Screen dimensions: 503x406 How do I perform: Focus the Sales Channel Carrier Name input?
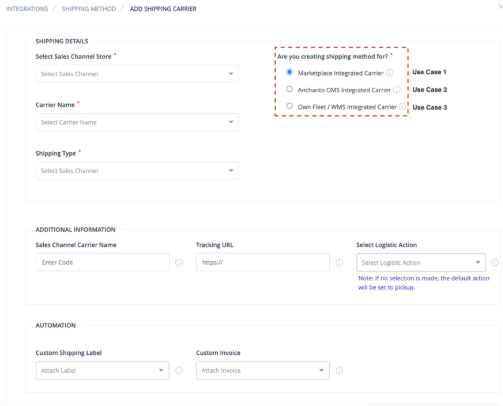[x=103, y=262]
